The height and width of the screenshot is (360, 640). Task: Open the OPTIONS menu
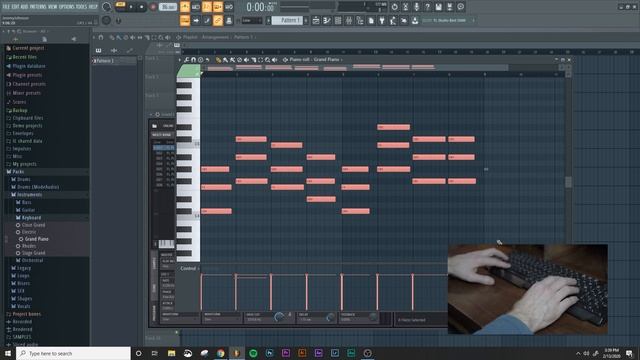coord(67,7)
